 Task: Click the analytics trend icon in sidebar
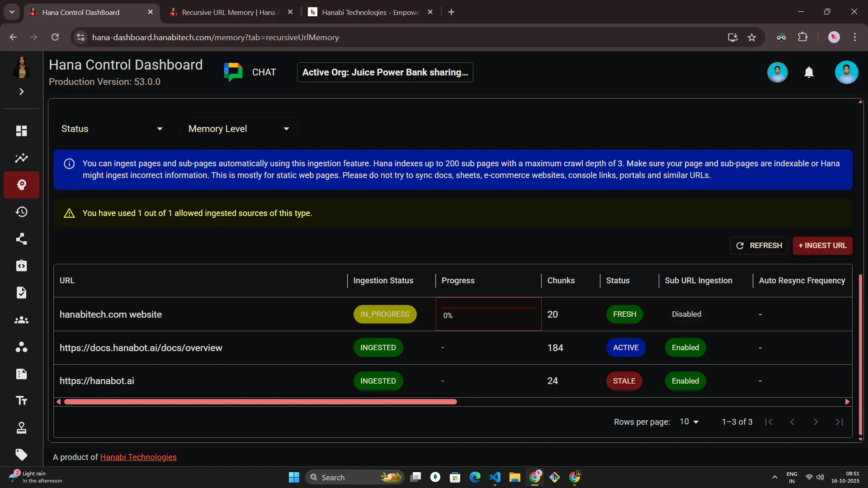pos(21,158)
